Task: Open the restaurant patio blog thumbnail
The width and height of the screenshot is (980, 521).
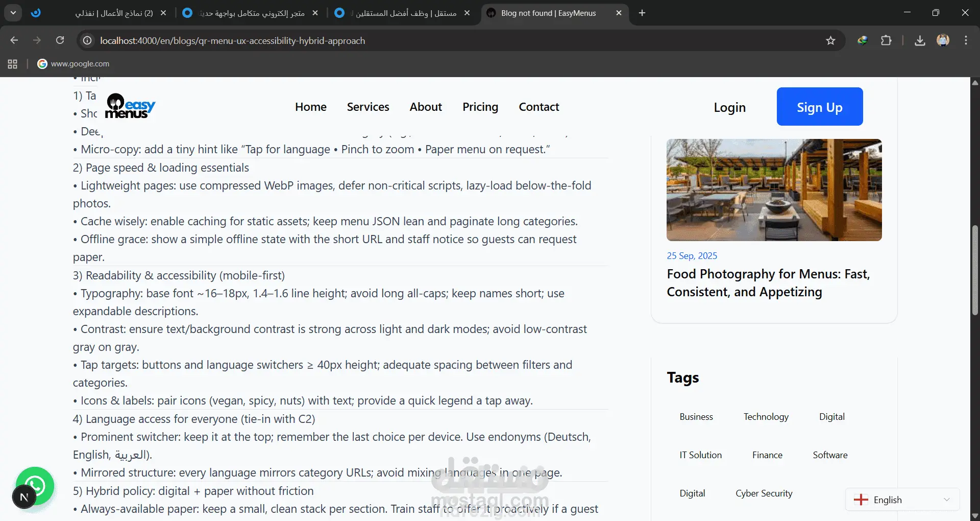Action: pyautogui.click(x=774, y=190)
